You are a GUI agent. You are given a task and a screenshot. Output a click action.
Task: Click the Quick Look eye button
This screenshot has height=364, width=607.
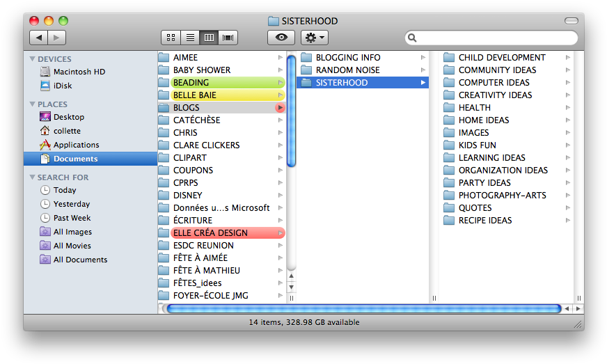[x=281, y=38]
